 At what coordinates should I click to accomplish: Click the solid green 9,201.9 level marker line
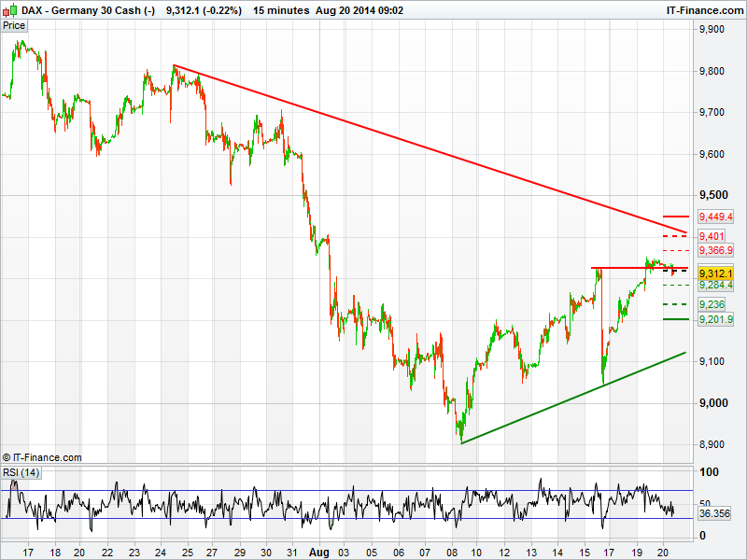pos(675,319)
